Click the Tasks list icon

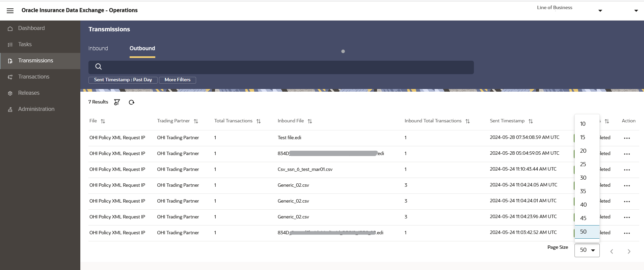[10, 45]
